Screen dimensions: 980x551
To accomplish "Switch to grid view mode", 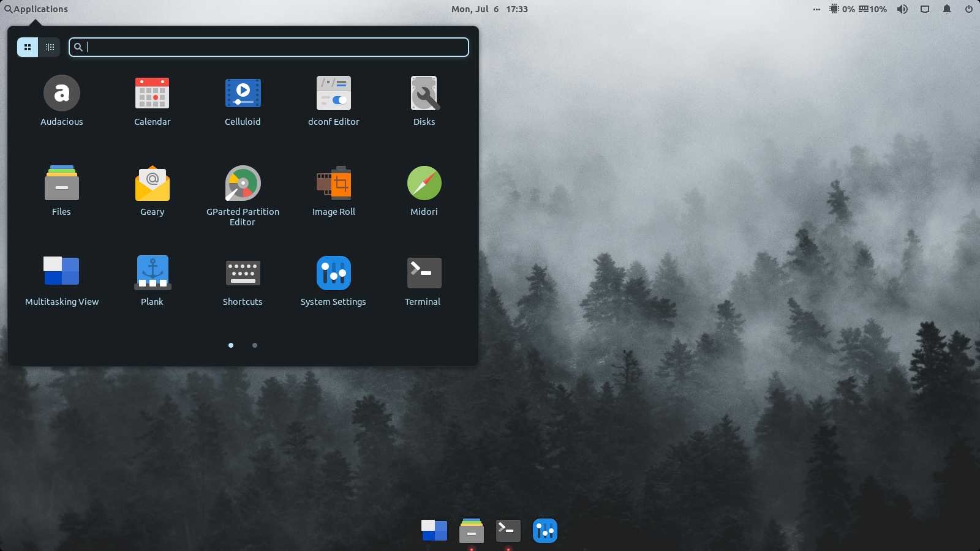I will click(x=28, y=47).
